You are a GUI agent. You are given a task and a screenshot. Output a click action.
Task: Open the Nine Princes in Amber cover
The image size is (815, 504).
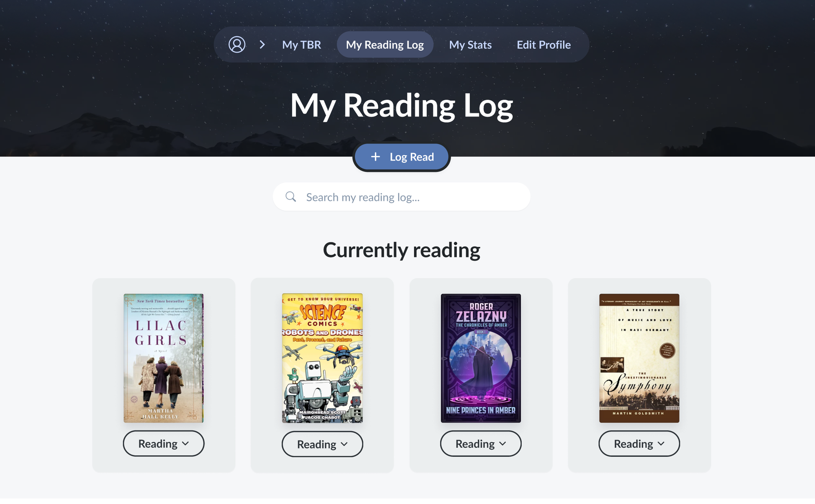[x=480, y=358]
